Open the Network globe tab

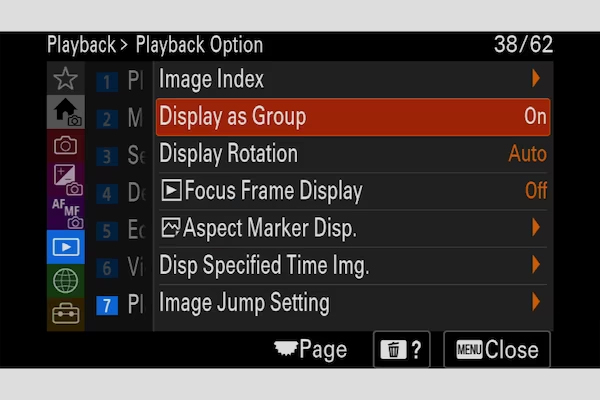[65, 281]
